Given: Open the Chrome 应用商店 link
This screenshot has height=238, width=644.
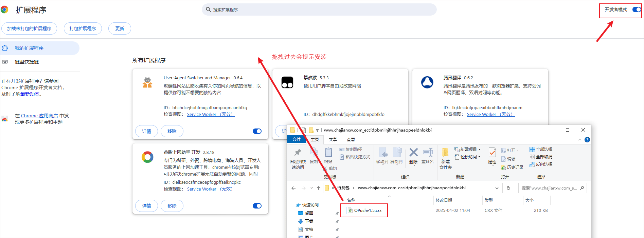Looking at the screenshot, I should pyautogui.click(x=39, y=116).
